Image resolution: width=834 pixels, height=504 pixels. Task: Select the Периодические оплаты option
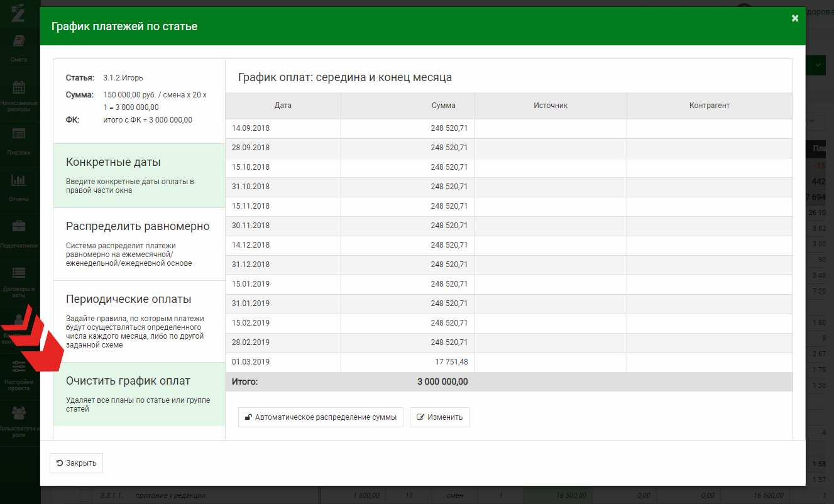coord(139,321)
